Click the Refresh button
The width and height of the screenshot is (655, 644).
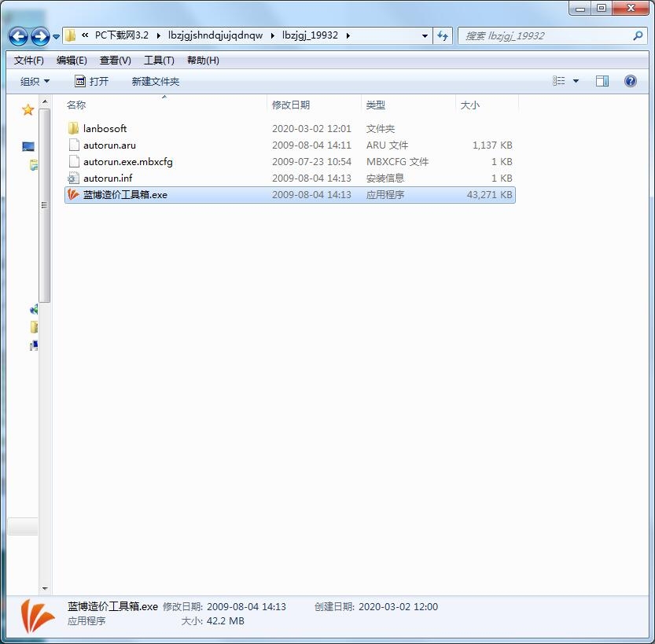pos(443,36)
